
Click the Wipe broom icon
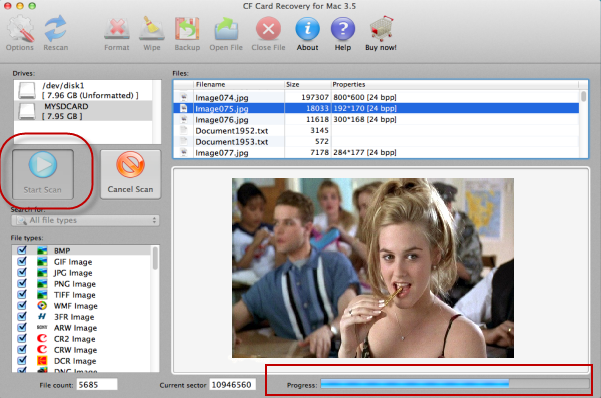coord(151,28)
